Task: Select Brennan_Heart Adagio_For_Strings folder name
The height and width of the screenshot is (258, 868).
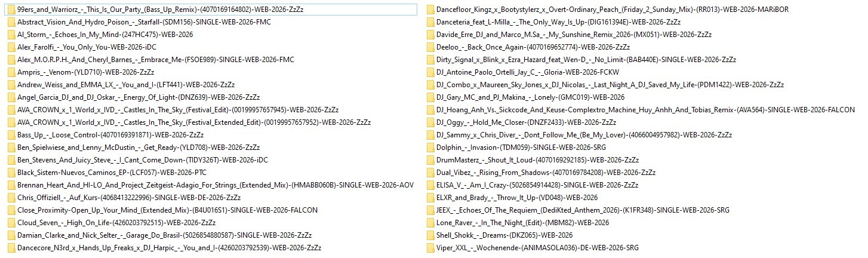Action: pyautogui.click(x=216, y=185)
